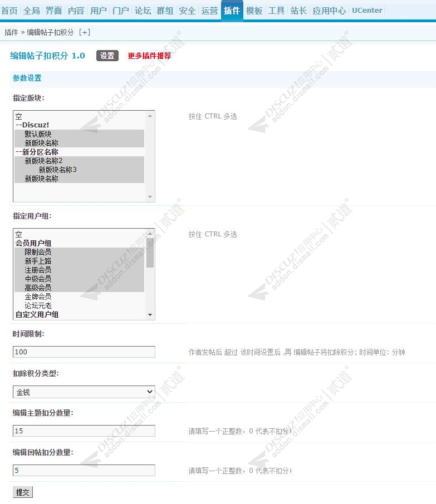The image size is (436, 504).
Task: Click the 设置 button
Action: [x=107, y=56]
